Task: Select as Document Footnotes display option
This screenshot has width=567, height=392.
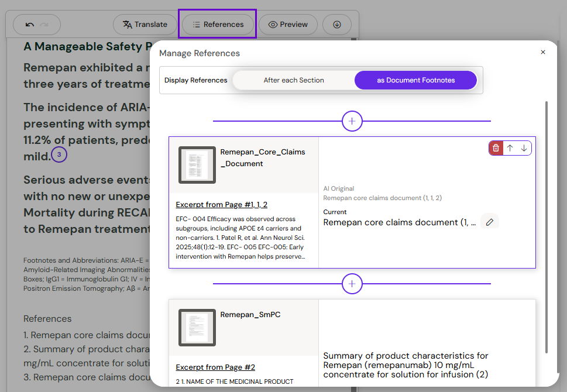Action: click(x=416, y=80)
